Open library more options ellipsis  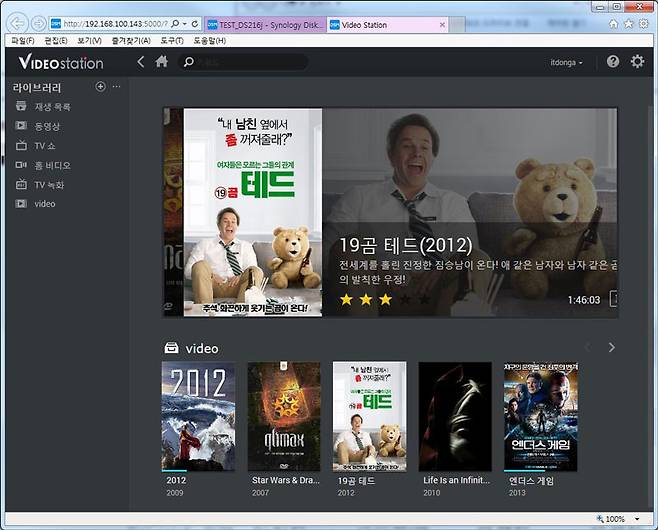tap(117, 86)
